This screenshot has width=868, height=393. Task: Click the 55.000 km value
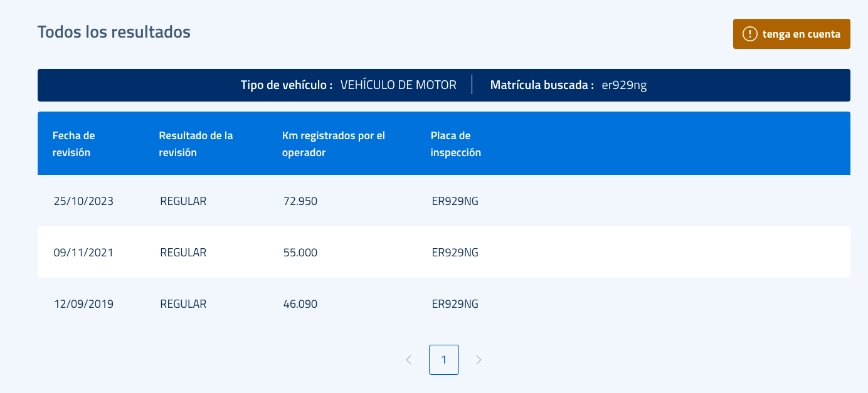click(300, 253)
